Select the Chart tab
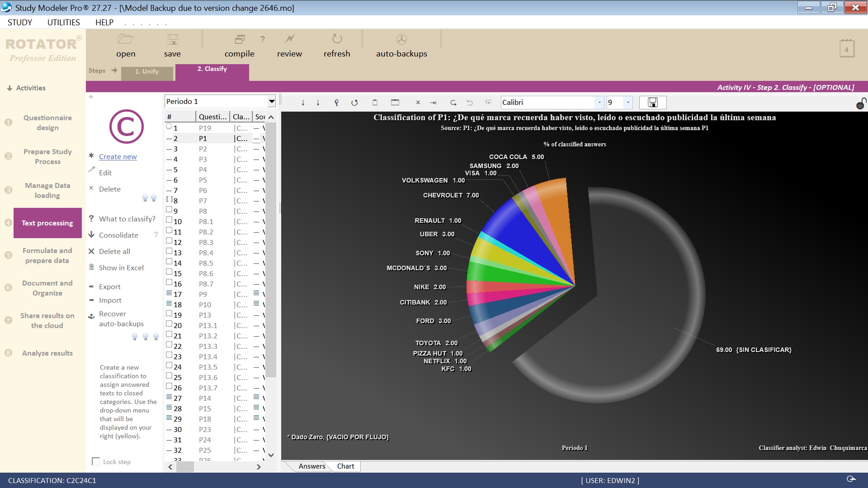The height and width of the screenshot is (488, 868). 346,466
